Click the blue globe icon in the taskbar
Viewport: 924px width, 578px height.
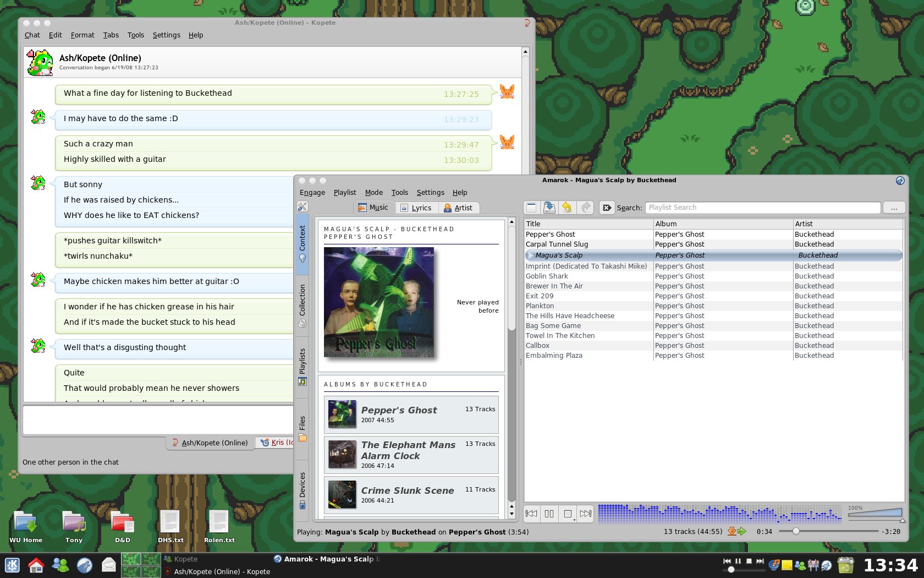[84, 565]
